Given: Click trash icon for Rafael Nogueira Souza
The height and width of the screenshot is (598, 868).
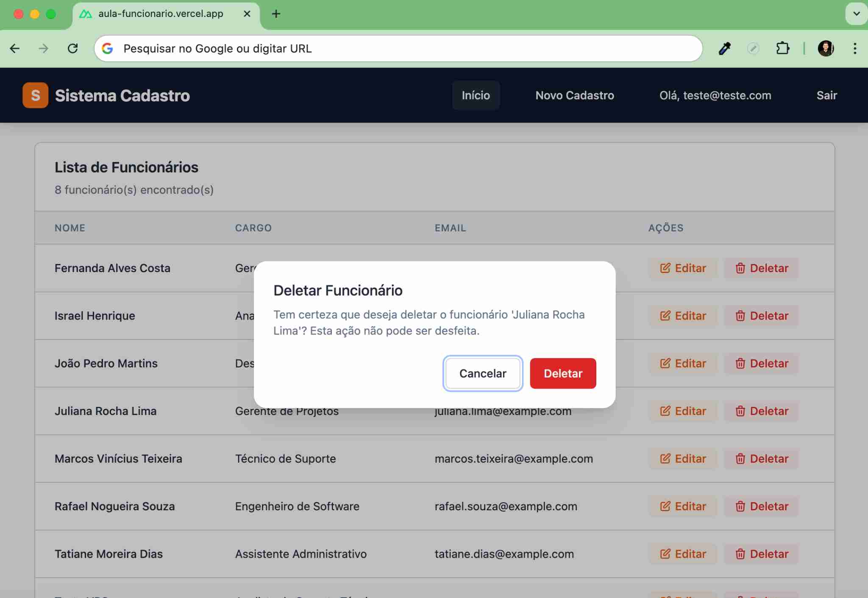Looking at the screenshot, I should click(740, 506).
